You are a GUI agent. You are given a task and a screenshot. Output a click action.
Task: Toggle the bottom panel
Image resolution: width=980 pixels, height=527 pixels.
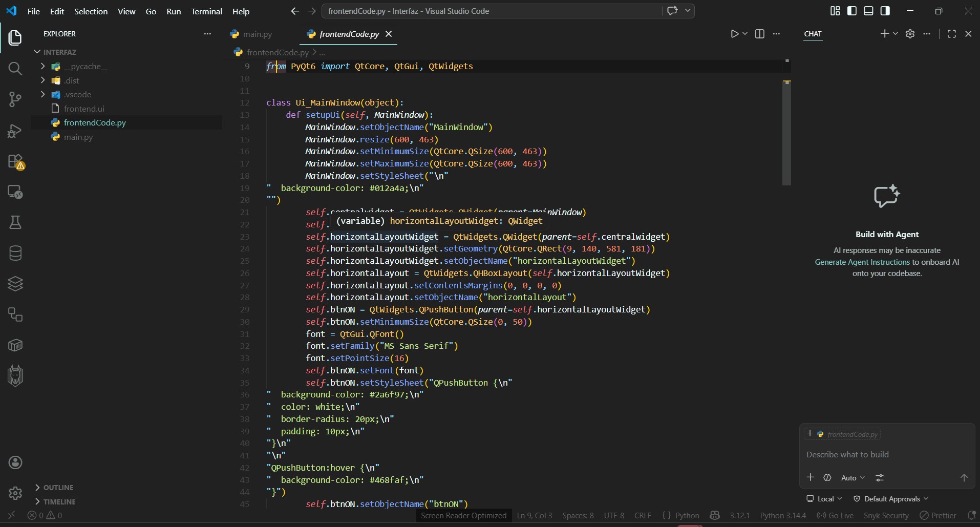coord(868,11)
